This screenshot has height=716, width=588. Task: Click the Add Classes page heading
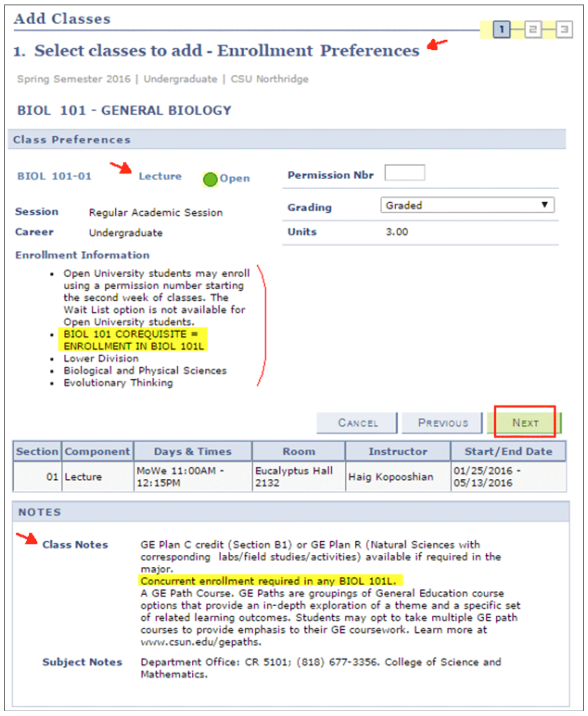click(x=62, y=19)
